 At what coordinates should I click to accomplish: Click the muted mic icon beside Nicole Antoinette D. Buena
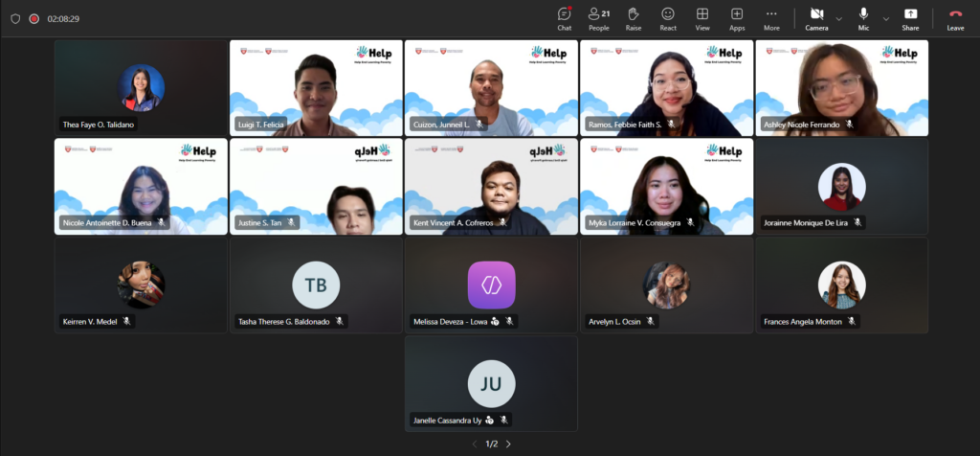(x=162, y=222)
